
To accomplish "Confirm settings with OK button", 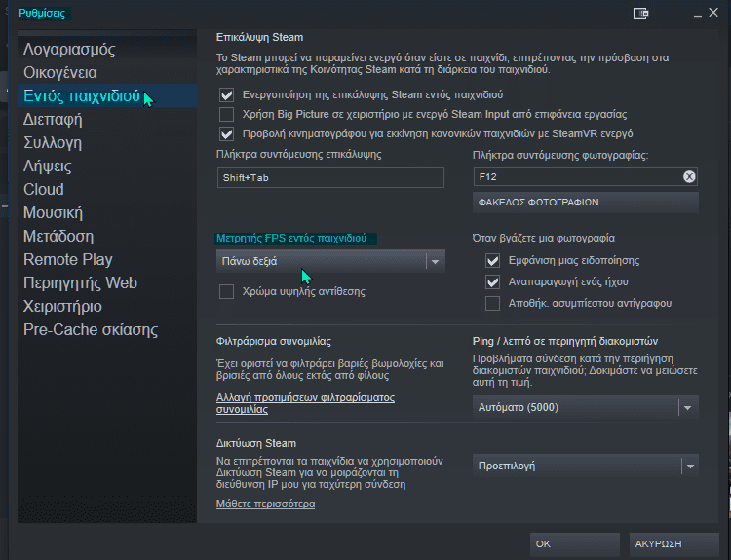I will pos(575,544).
